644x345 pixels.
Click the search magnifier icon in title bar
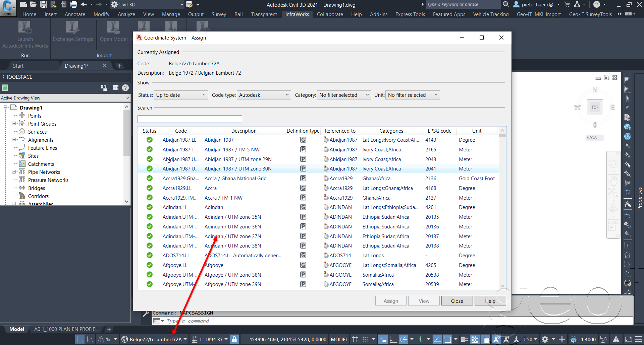pyautogui.click(x=506, y=4)
